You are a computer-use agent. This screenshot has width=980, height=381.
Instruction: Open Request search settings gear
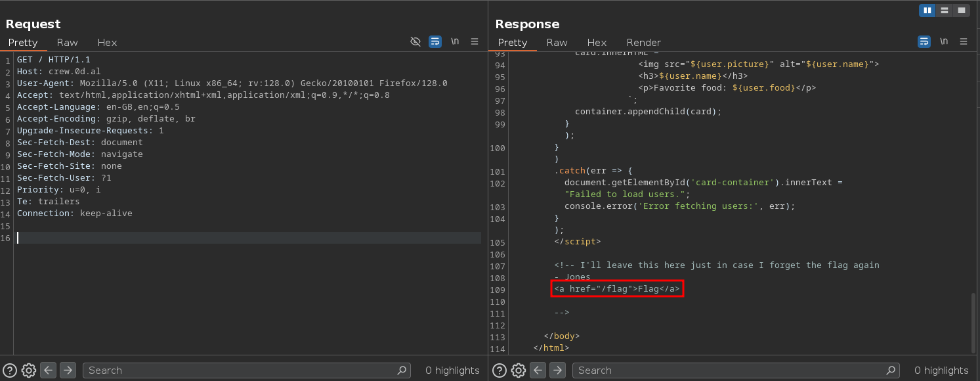pos(28,370)
